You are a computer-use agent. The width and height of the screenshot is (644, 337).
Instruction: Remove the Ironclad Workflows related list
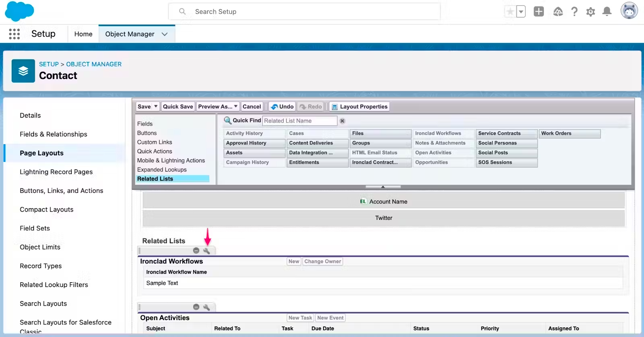[x=196, y=251]
